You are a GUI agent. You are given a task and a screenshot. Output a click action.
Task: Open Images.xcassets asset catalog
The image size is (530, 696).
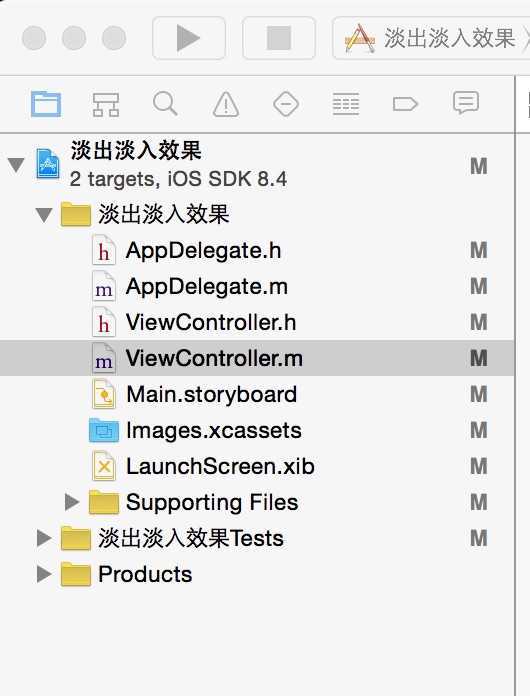point(214,431)
